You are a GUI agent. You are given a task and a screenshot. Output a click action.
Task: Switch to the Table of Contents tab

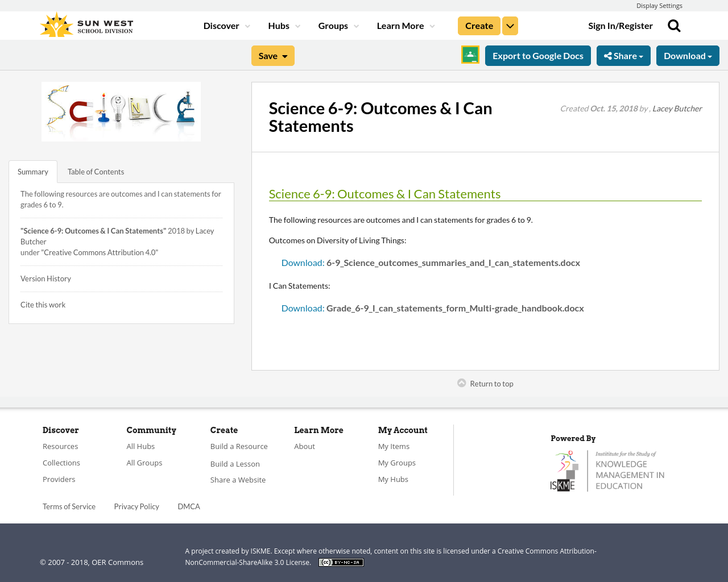(x=95, y=171)
